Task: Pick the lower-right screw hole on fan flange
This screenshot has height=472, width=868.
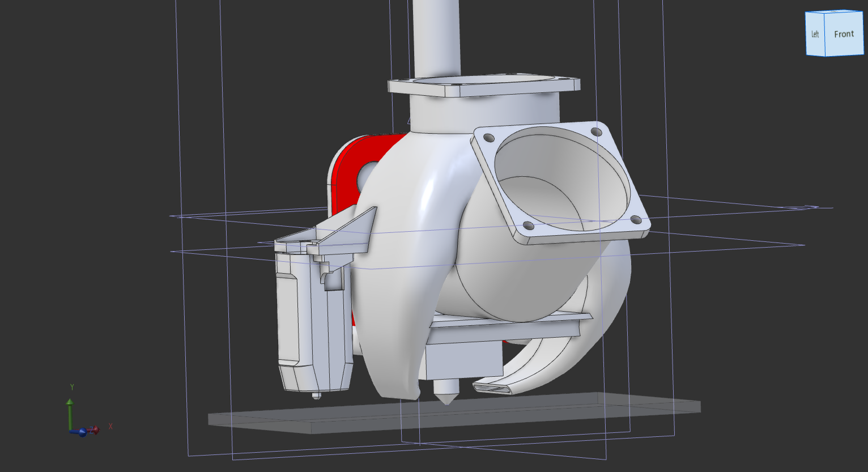Action: click(635, 219)
